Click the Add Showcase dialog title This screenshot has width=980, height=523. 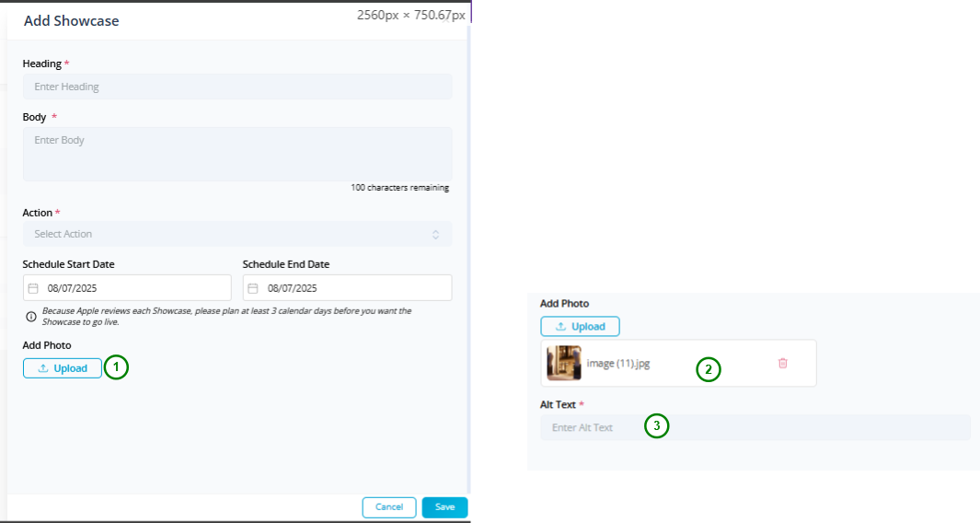click(71, 20)
